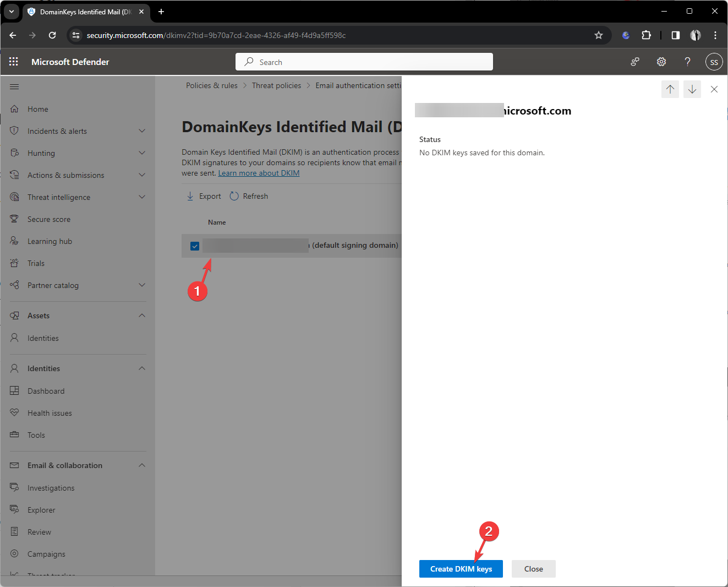Expand Partner catalog chevron

[x=142, y=285]
